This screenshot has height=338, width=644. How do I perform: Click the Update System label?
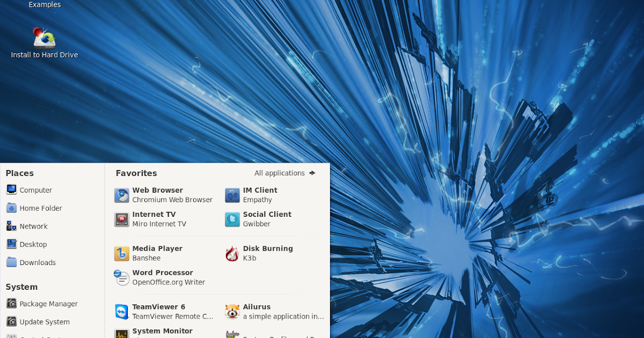click(45, 322)
